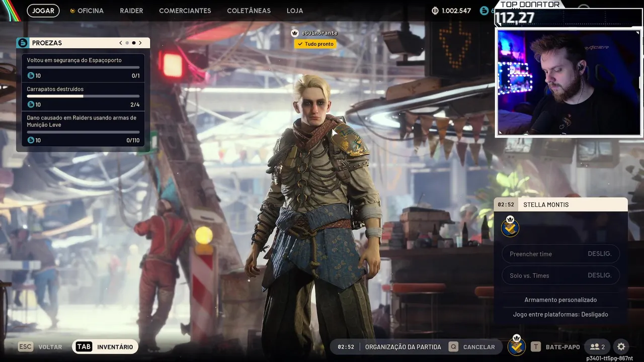
Task: Click the ESC VOLTAR button
Action: (x=40, y=347)
